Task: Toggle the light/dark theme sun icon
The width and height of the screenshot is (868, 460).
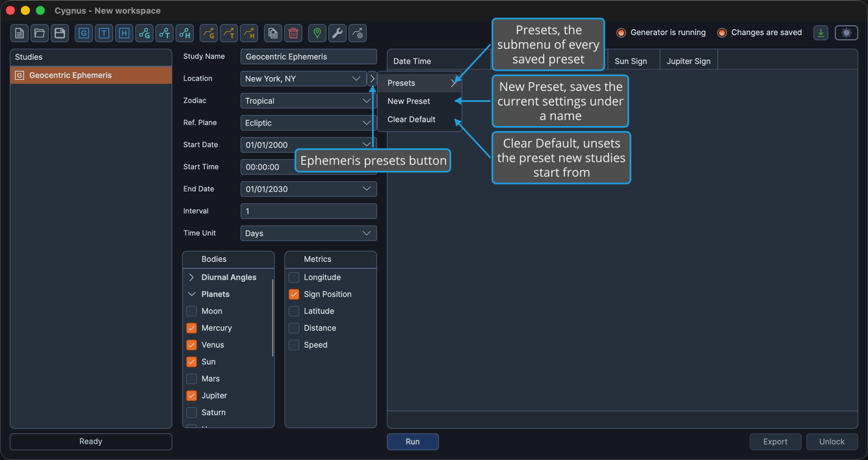Action: (847, 32)
